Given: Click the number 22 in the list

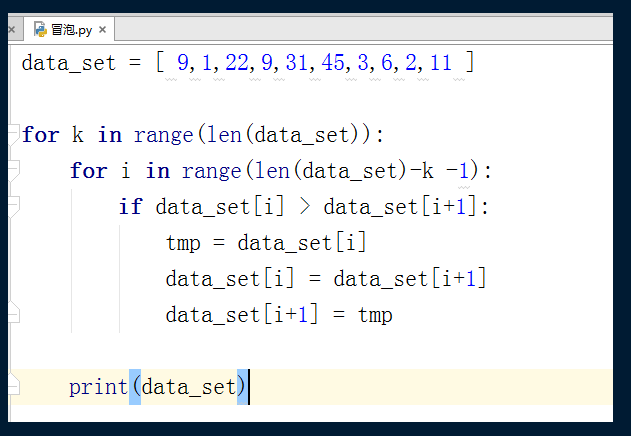Looking at the screenshot, I should (237, 63).
